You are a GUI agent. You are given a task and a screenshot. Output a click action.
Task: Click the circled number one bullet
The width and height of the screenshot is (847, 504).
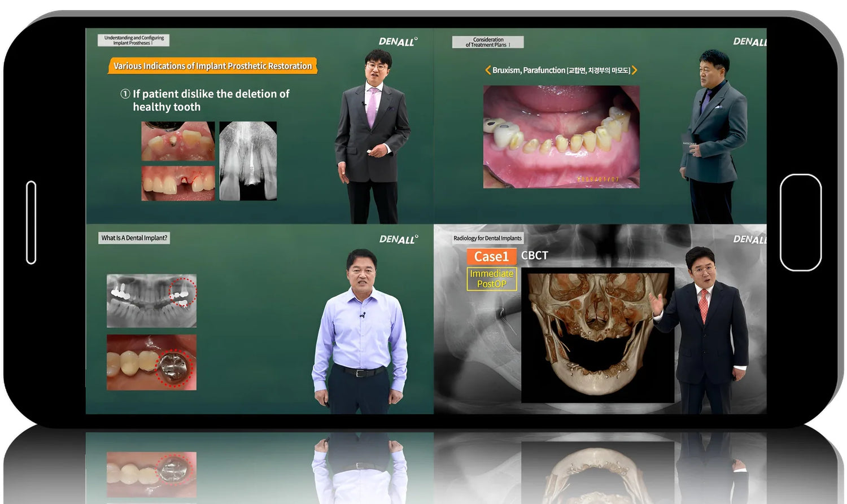click(x=125, y=94)
